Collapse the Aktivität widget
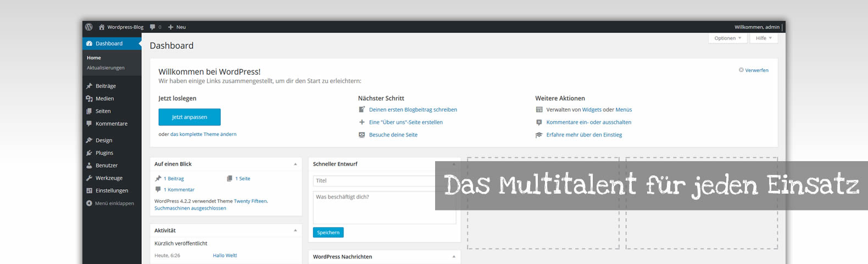Screen dimensions: 868x264 coord(295,230)
